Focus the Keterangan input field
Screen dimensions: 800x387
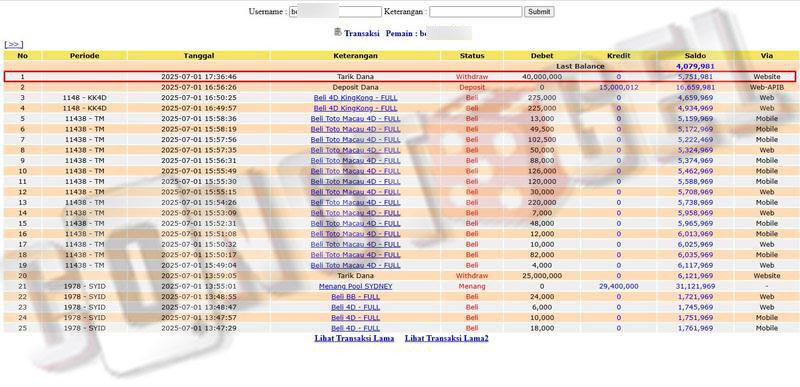tap(476, 12)
